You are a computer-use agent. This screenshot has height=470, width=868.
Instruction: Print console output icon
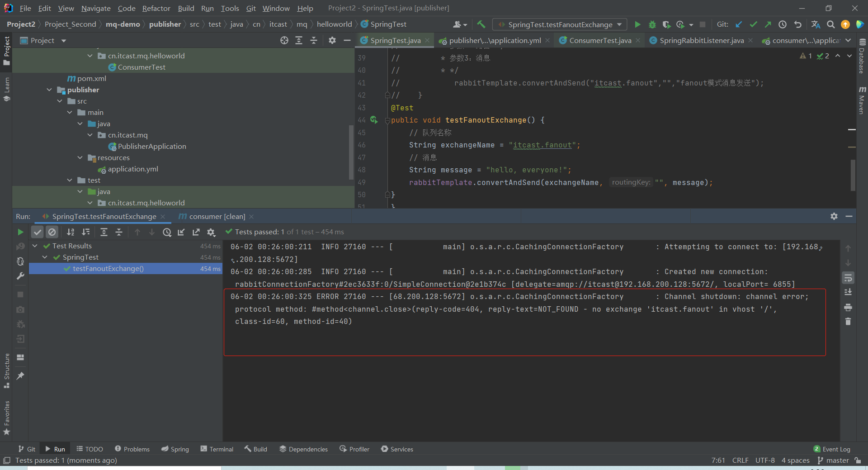(x=848, y=307)
